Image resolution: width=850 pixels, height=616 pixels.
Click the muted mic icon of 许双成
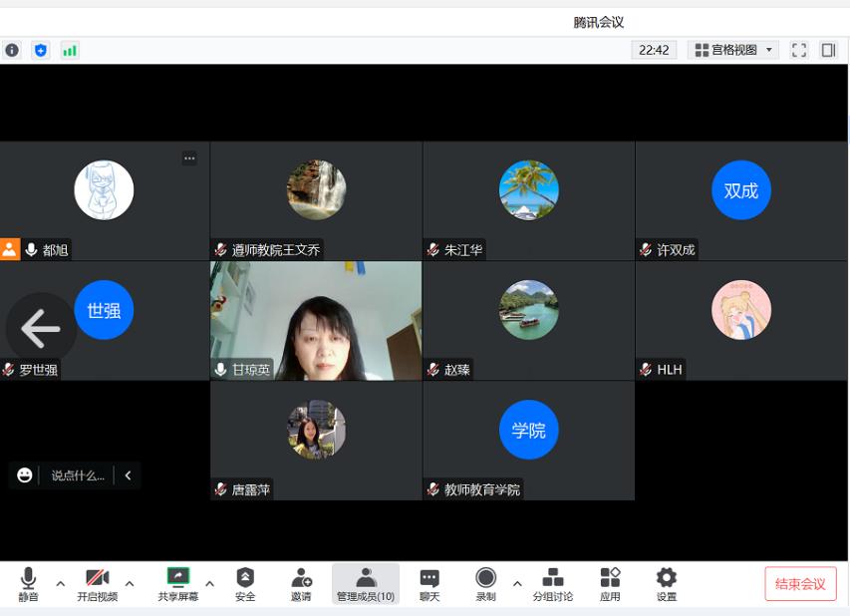pyautogui.click(x=646, y=250)
